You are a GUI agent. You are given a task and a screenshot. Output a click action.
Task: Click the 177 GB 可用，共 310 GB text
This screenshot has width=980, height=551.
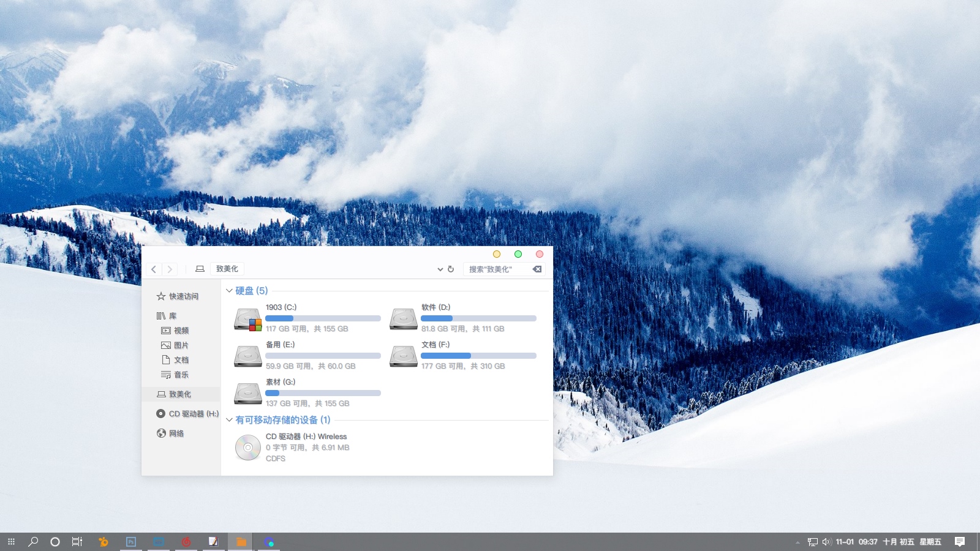click(463, 366)
